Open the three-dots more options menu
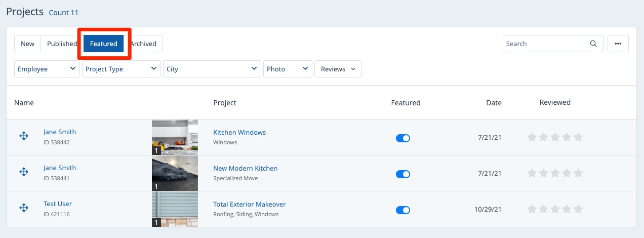This screenshot has width=644, height=238. click(x=618, y=44)
